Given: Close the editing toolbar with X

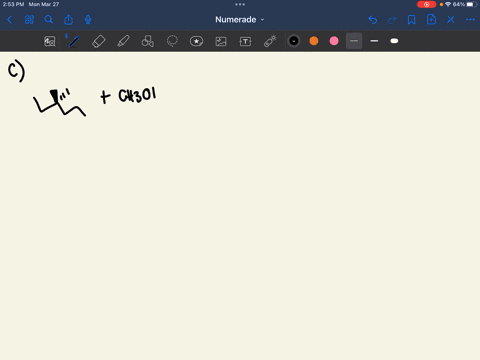Looking at the screenshot, I should [451, 20].
